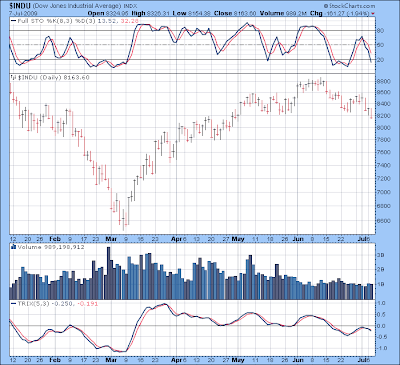
Task: Click the "$INDU (Daily) 8163.60" legend
Action: click(53, 77)
